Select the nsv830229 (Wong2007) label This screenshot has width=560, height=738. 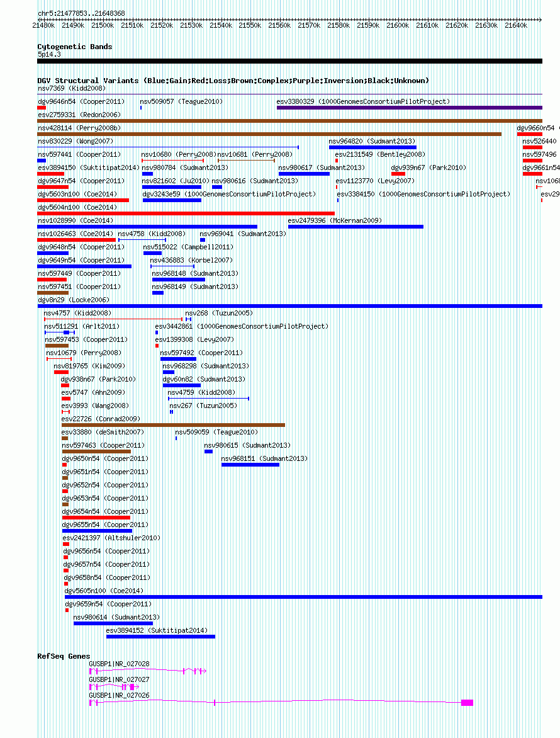click(x=76, y=141)
